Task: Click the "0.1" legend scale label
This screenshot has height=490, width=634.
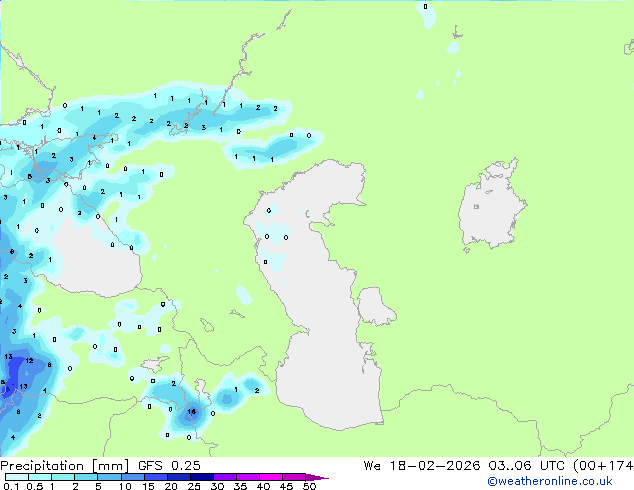Action: (x=11, y=486)
